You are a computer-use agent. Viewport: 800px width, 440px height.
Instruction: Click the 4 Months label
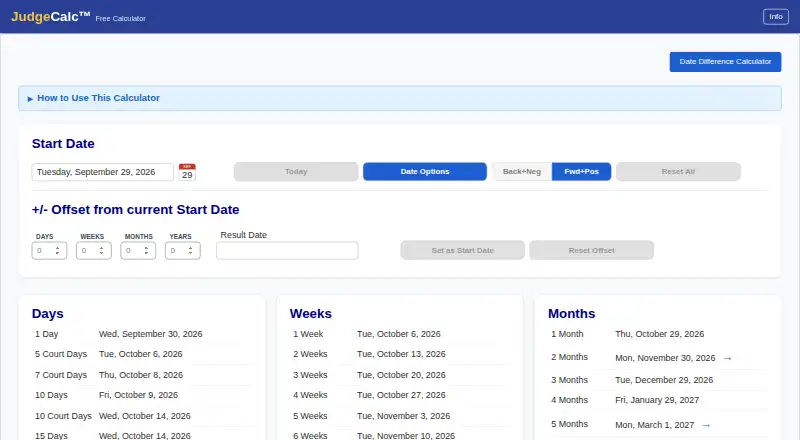pyautogui.click(x=569, y=400)
